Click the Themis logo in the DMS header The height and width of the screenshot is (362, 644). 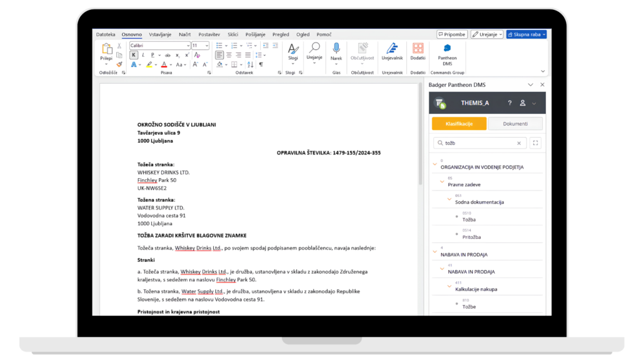(440, 103)
